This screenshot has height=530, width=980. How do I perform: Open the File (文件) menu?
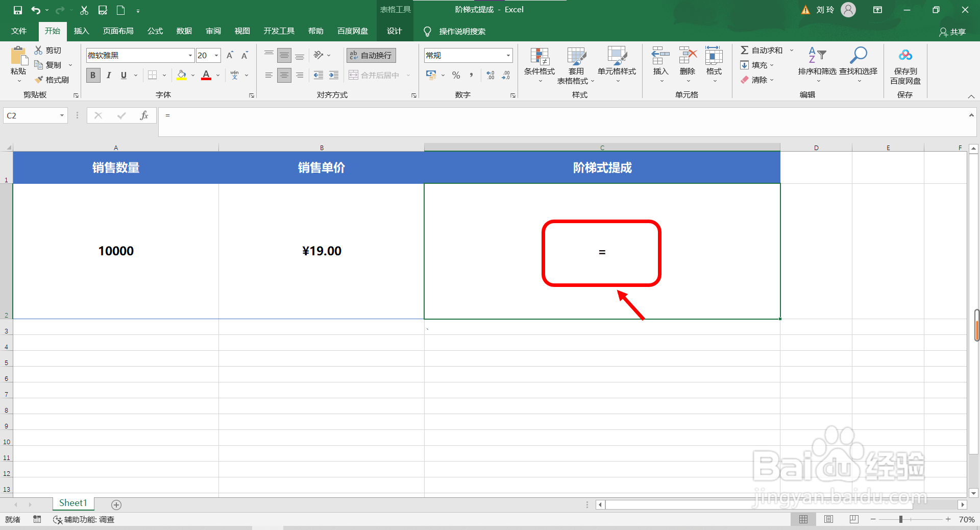[19, 31]
